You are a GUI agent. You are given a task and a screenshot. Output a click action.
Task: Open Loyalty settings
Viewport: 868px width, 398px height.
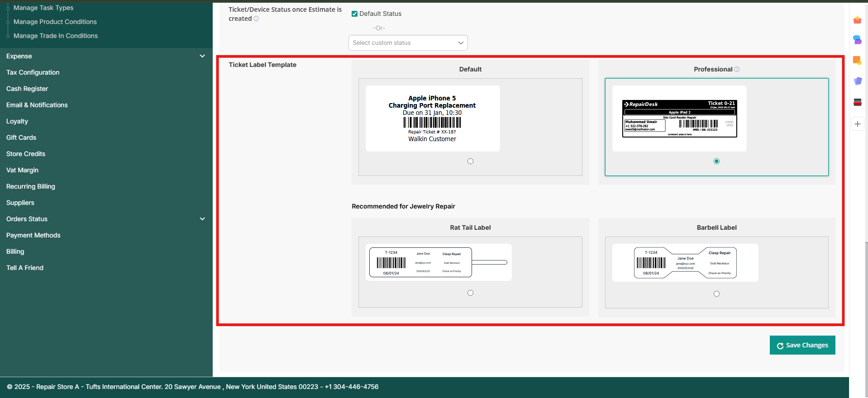point(17,121)
